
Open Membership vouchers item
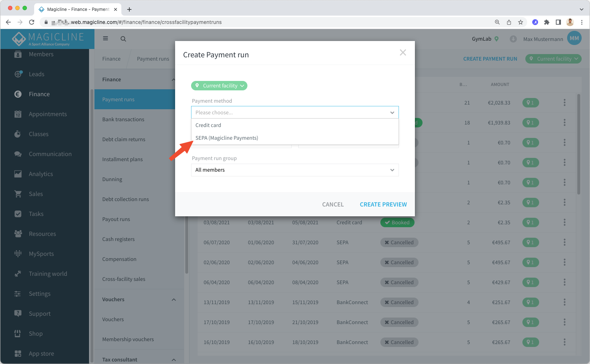click(128, 339)
